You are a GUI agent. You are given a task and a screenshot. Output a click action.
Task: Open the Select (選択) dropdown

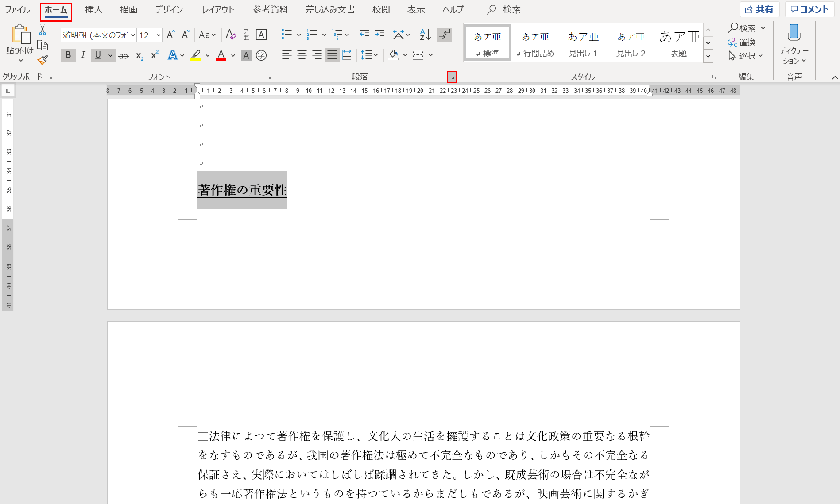pyautogui.click(x=746, y=56)
